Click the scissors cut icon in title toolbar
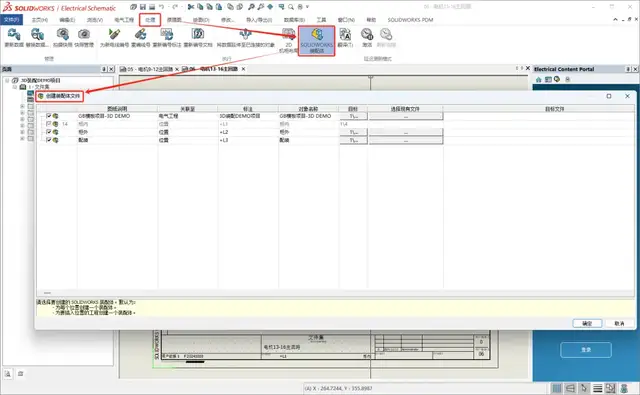Viewport: 640px width, 395px height. coord(191,7)
